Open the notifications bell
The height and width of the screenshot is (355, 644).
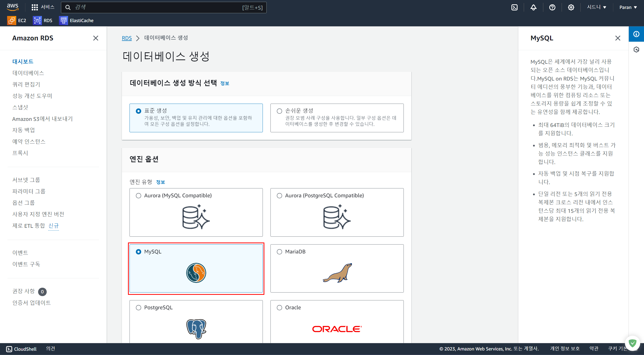click(534, 7)
